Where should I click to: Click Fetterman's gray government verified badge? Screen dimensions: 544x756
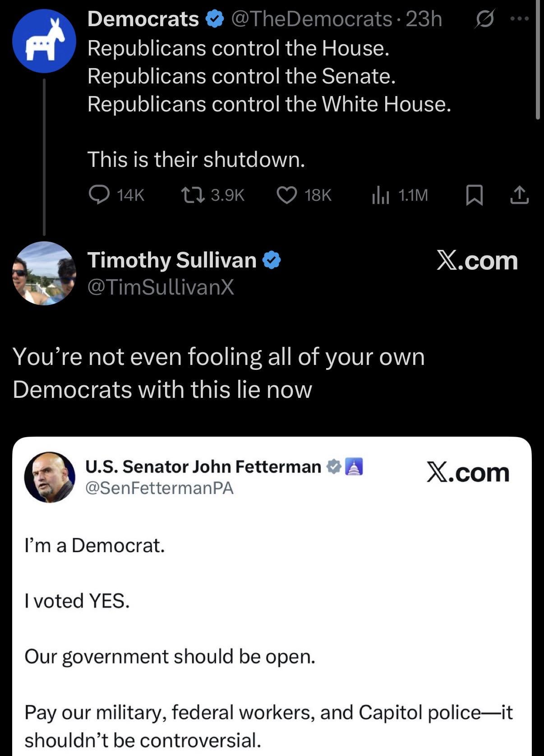334,466
